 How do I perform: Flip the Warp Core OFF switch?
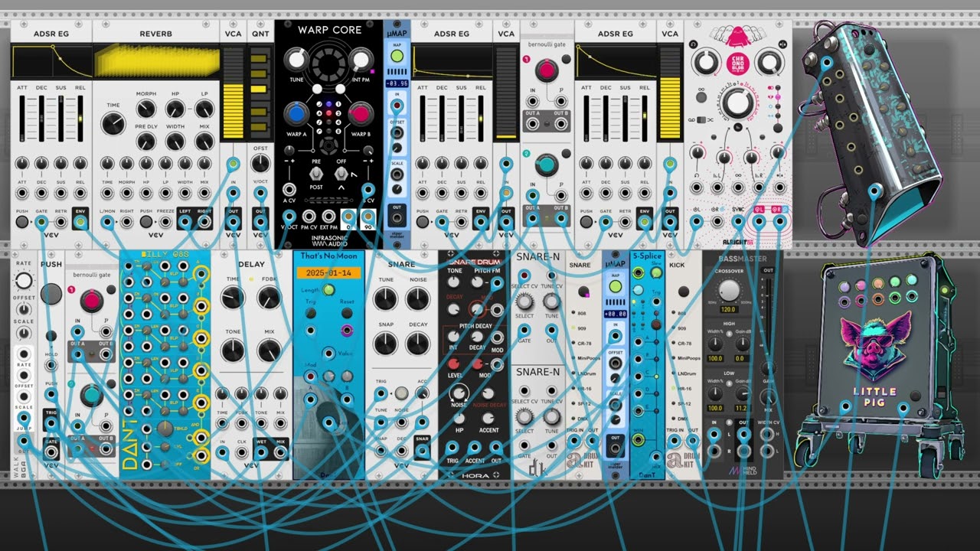click(x=342, y=174)
